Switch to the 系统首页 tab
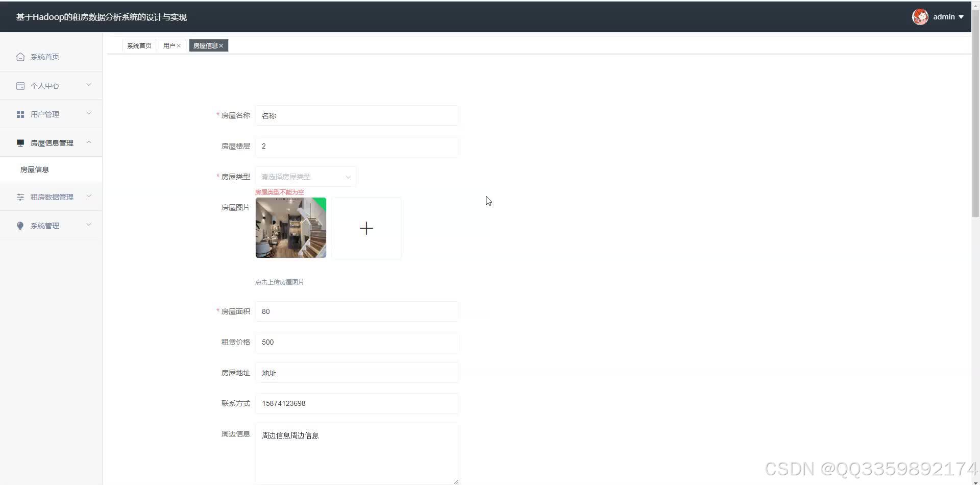The image size is (980, 485). [x=139, y=46]
